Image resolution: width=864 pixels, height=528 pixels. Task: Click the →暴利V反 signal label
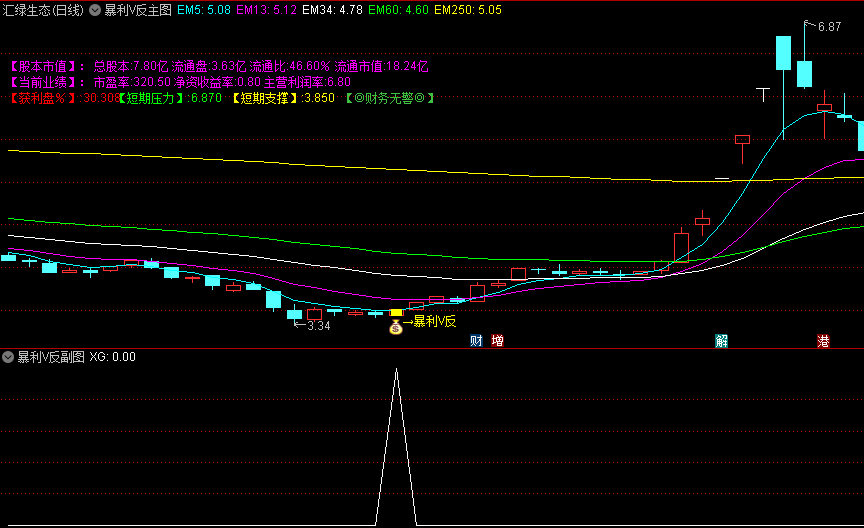click(429, 321)
